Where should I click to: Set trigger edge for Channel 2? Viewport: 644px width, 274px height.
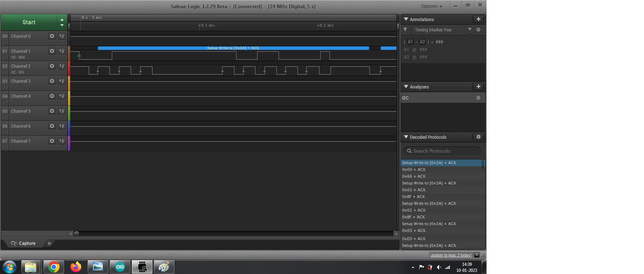click(x=62, y=66)
